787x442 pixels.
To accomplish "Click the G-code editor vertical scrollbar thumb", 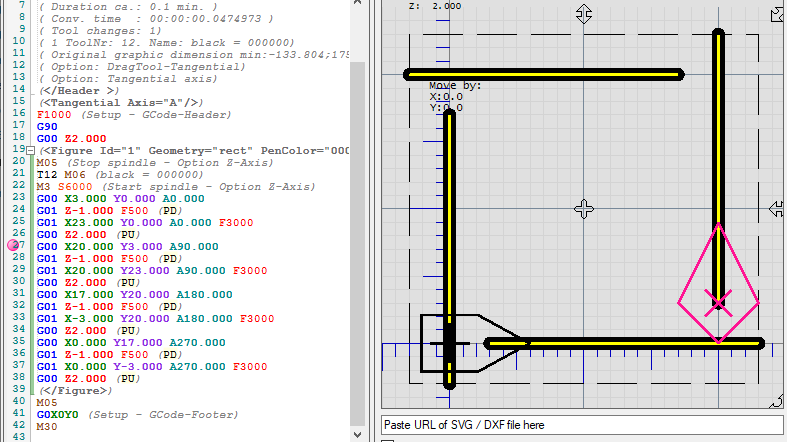I will click(356, 240).
